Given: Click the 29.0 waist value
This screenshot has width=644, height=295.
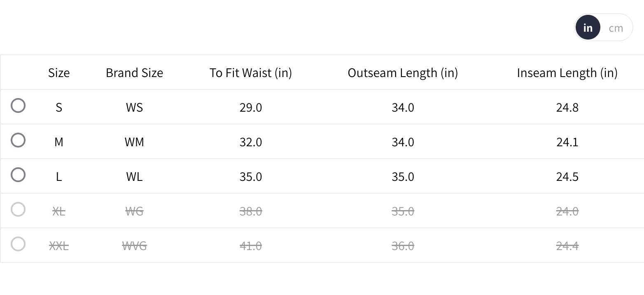Looking at the screenshot, I should click(x=250, y=108).
